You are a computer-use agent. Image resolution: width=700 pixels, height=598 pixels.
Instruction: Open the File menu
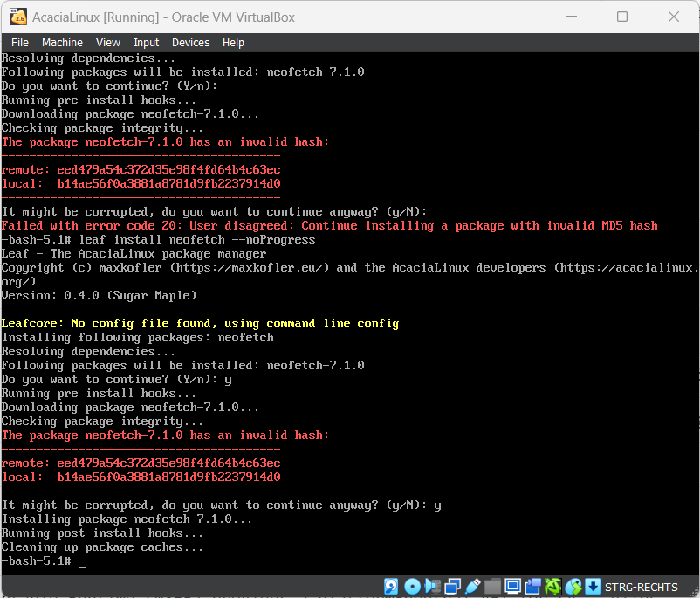coord(19,42)
